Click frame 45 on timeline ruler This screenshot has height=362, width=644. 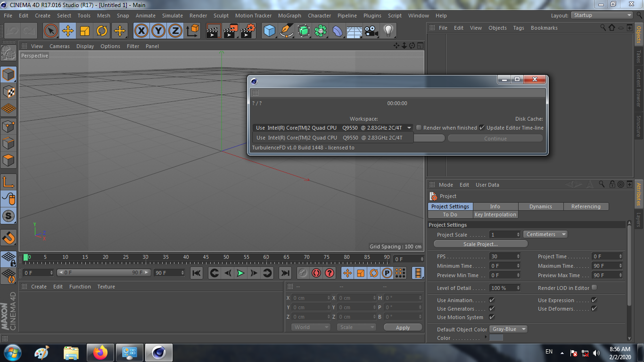coord(206,257)
